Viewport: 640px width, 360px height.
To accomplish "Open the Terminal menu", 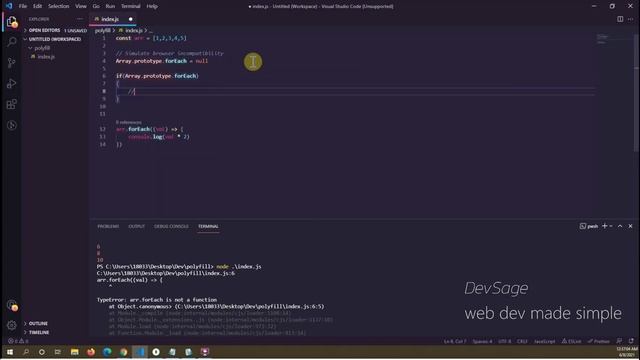I will click(x=131, y=6).
